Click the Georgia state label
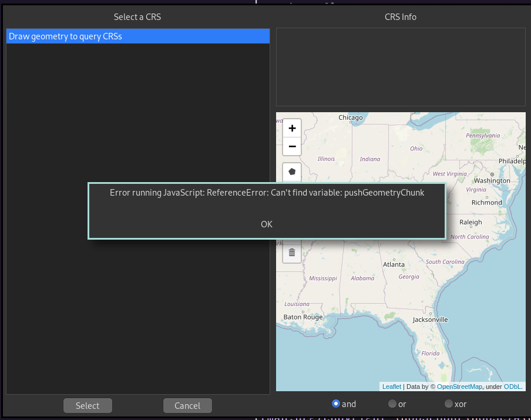The height and width of the screenshot is (420, 531). pos(409,277)
